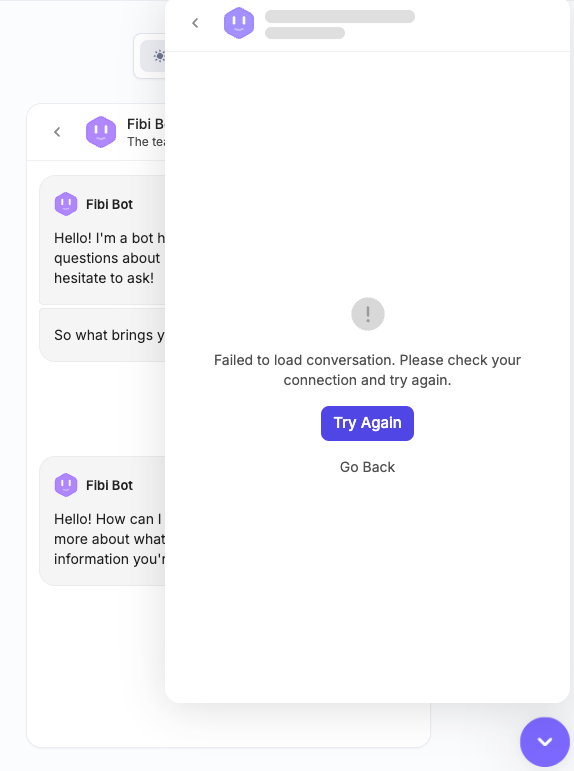
Task: Click the Go Back link
Action: 367,467
